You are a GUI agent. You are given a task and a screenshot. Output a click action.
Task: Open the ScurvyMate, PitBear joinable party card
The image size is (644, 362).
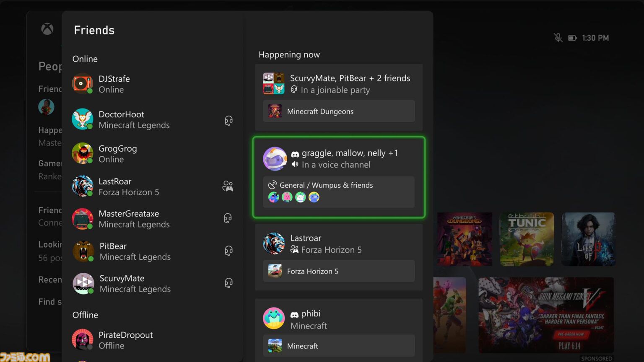[339, 97]
